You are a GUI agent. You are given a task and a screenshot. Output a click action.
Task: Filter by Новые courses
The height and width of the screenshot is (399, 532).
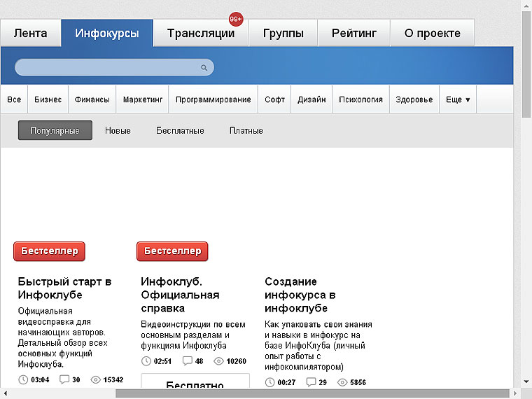(118, 130)
